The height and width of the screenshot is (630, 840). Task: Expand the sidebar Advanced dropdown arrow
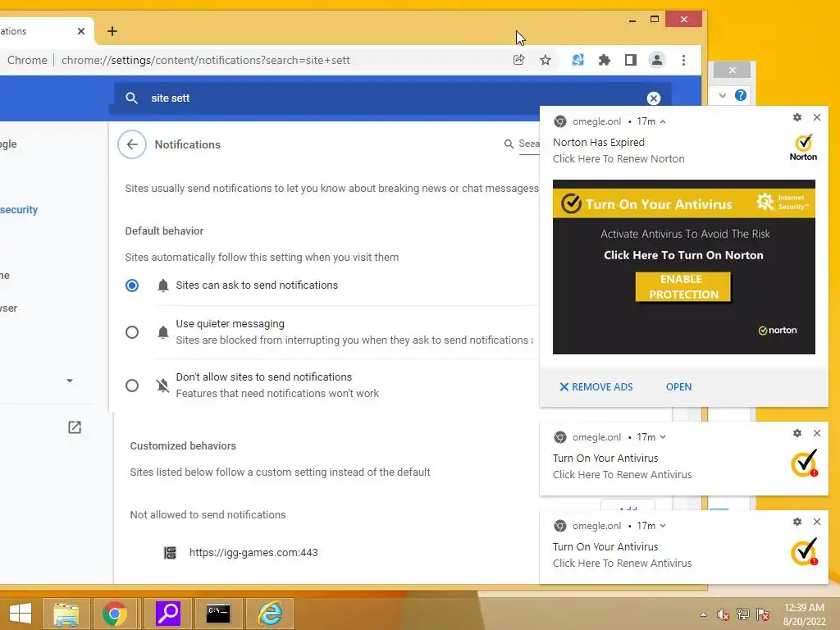click(70, 381)
